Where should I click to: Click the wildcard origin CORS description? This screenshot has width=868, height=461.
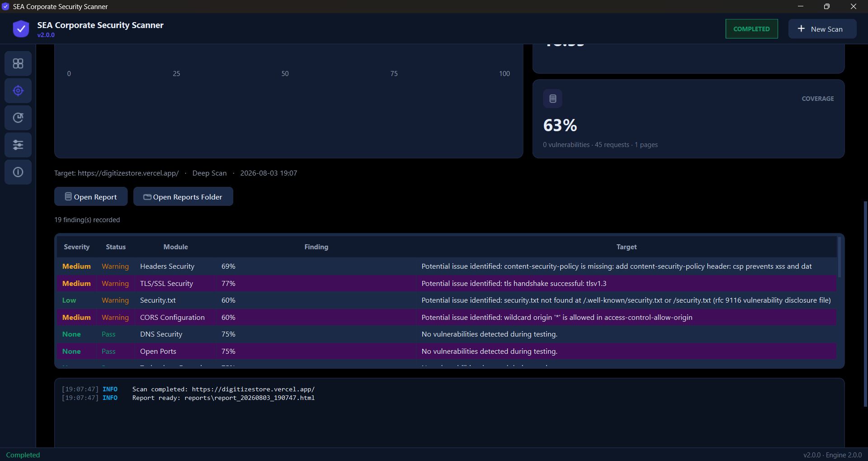[557, 318]
